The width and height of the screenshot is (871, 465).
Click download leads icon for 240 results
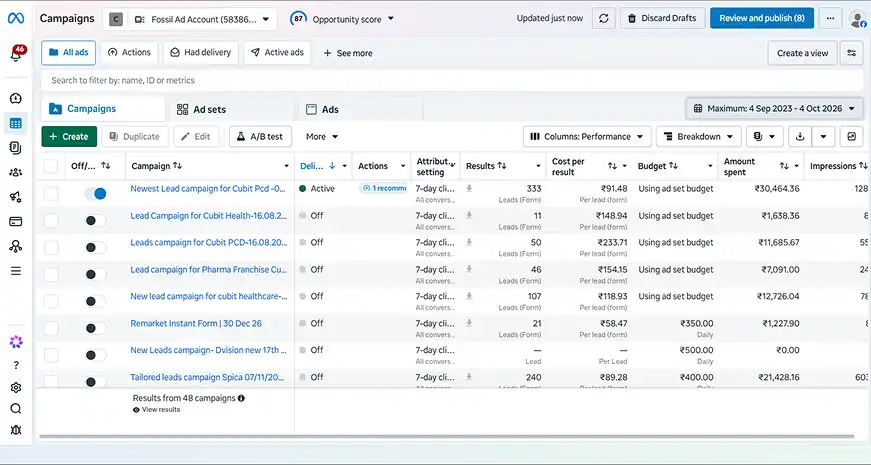click(x=469, y=377)
